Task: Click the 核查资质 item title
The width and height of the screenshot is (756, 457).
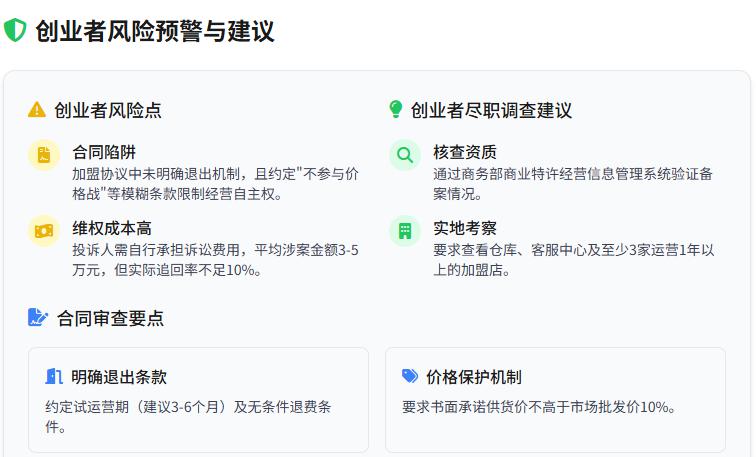Action: pos(465,152)
